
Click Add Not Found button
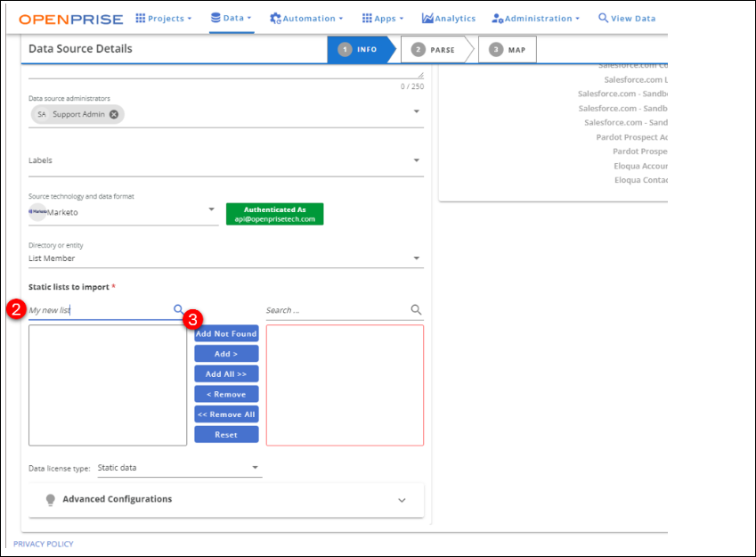226,333
